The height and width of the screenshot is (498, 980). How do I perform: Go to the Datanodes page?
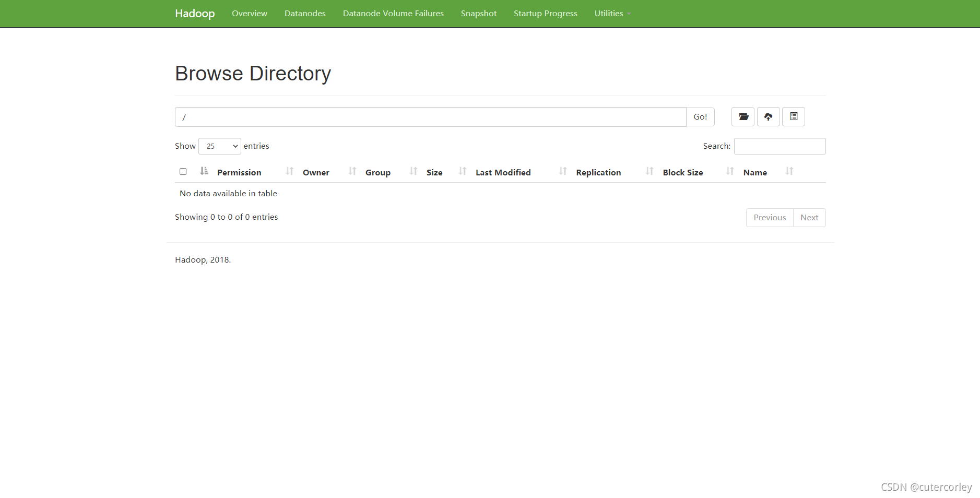305,14
